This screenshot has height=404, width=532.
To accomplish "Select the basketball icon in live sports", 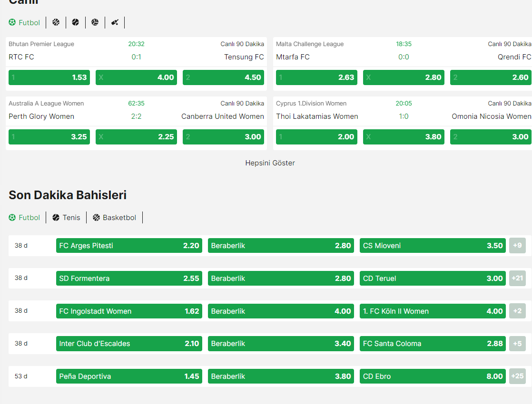I will click(x=56, y=22).
